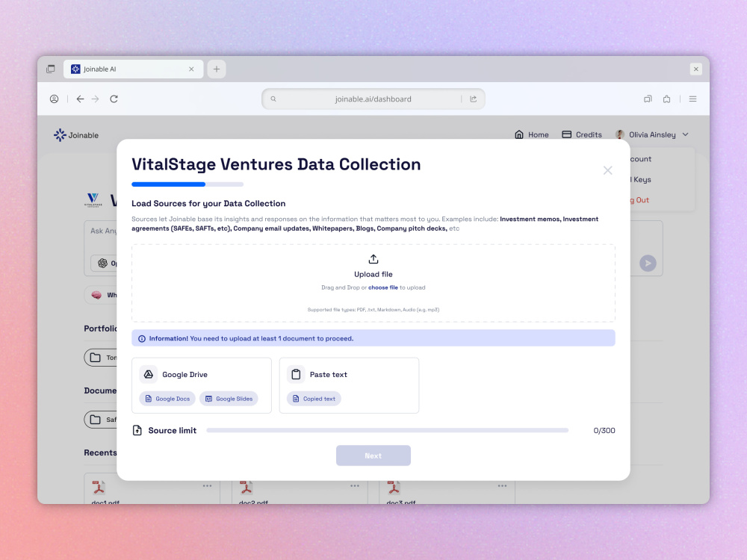The image size is (747, 560).
Task: Click the Paste text clipboard icon
Action: pos(296,374)
